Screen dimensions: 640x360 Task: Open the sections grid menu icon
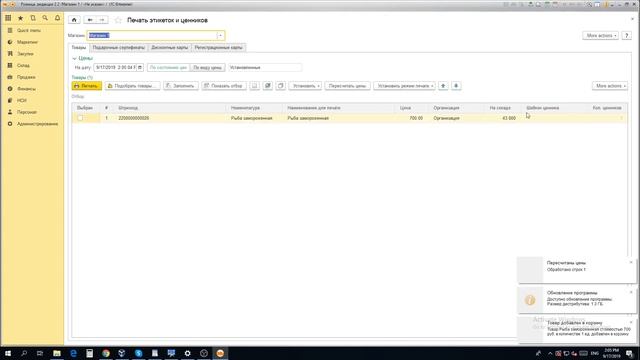click(x=8, y=18)
